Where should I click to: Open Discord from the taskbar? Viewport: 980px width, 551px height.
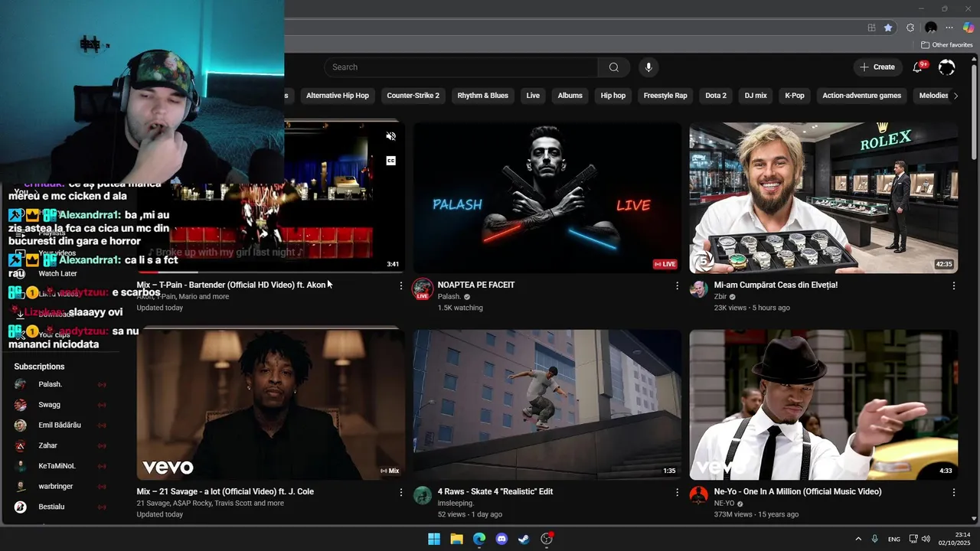(501, 539)
